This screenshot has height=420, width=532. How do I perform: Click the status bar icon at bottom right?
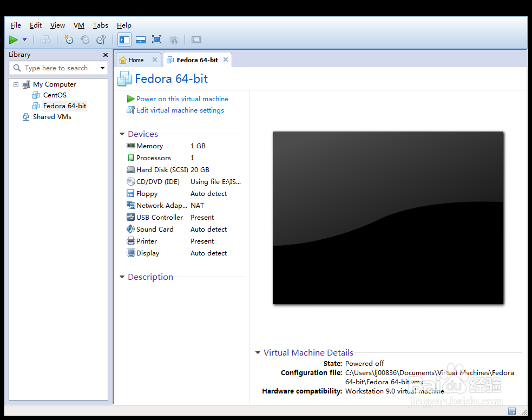pos(512,411)
